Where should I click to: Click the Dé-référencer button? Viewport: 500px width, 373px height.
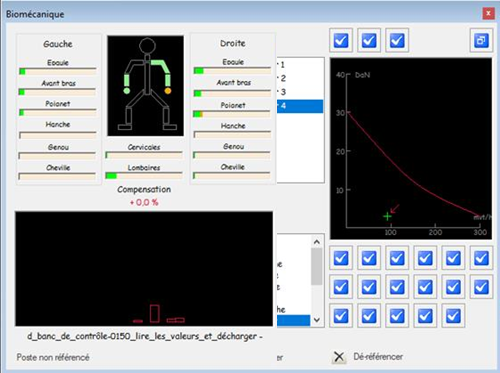click(x=368, y=357)
